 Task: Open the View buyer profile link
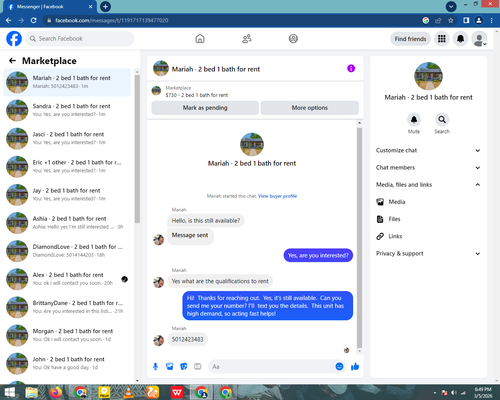pyautogui.click(x=277, y=196)
